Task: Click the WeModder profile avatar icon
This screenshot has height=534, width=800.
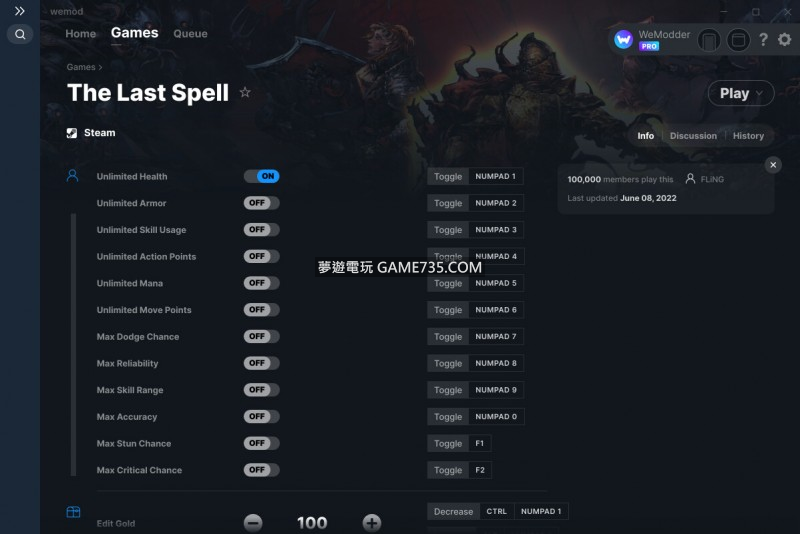Action: tap(623, 39)
